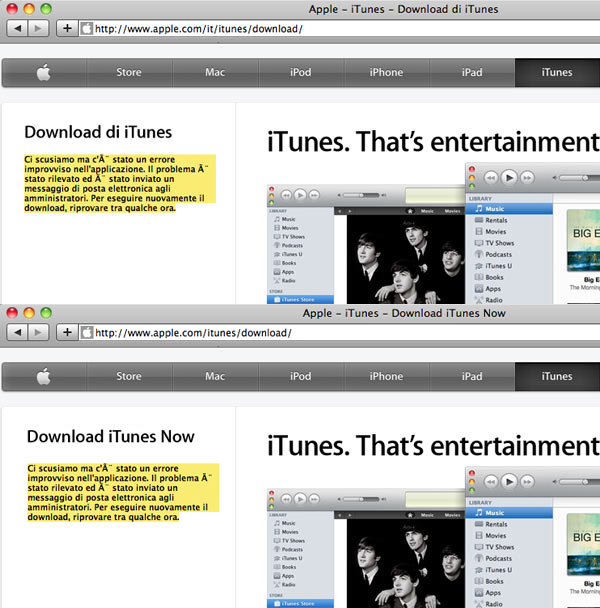Open the Store tab in the 'Download di iTunes' window
This screenshot has width=600, height=608.
pyautogui.click(x=129, y=72)
